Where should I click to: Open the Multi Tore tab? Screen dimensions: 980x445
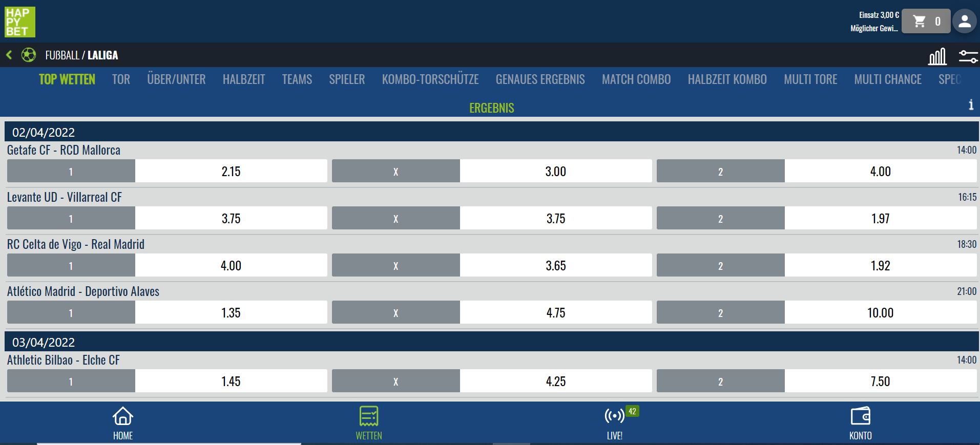pos(810,79)
